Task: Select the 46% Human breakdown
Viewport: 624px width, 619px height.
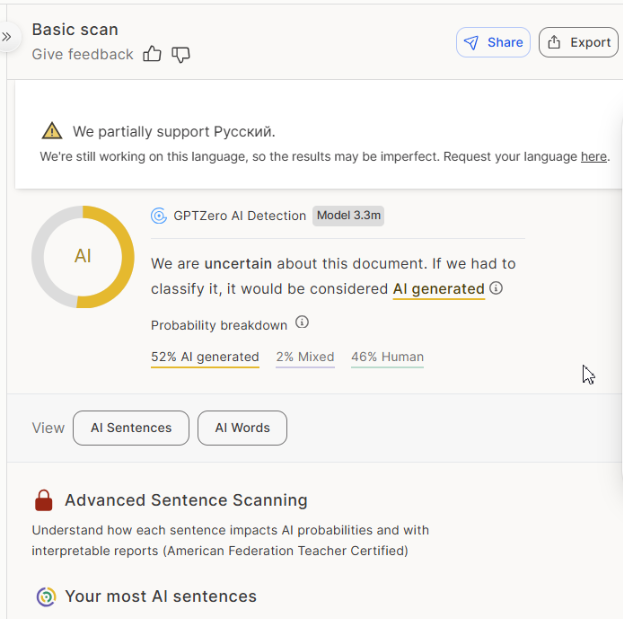Action: (387, 357)
